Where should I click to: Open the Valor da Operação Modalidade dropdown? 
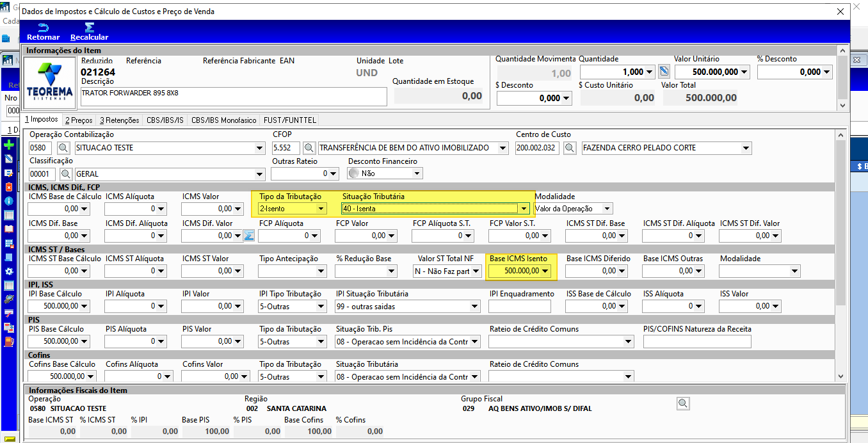pos(607,209)
